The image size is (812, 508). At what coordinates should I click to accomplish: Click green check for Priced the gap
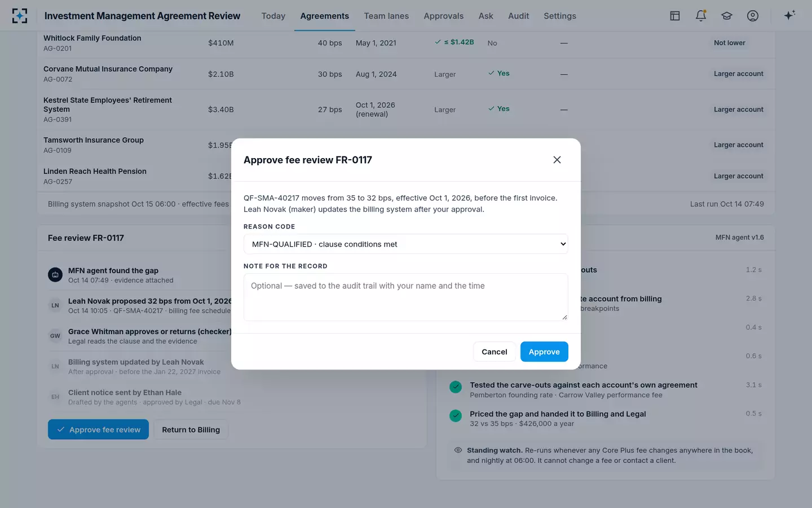456,415
